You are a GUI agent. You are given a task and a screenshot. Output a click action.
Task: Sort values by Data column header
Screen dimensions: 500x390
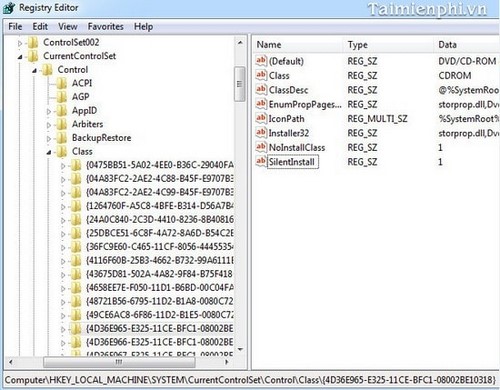467,45
